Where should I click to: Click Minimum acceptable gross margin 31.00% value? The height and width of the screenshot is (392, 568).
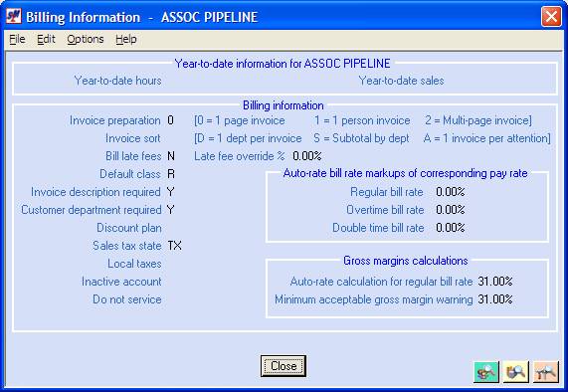click(495, 299)
